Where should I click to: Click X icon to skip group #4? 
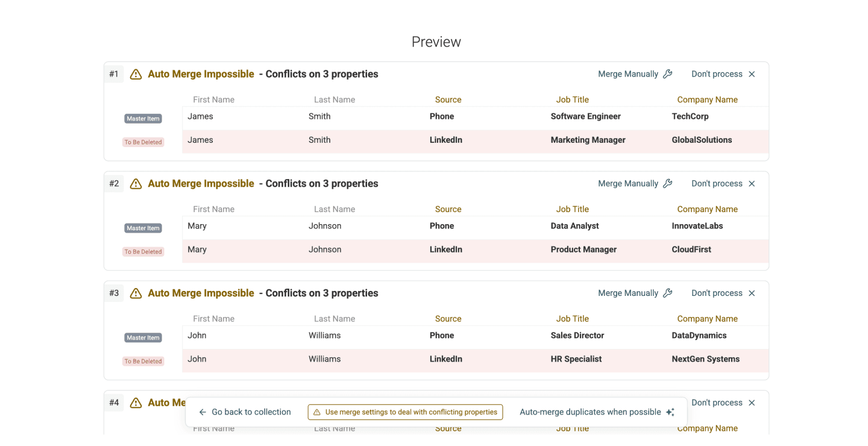752,403
